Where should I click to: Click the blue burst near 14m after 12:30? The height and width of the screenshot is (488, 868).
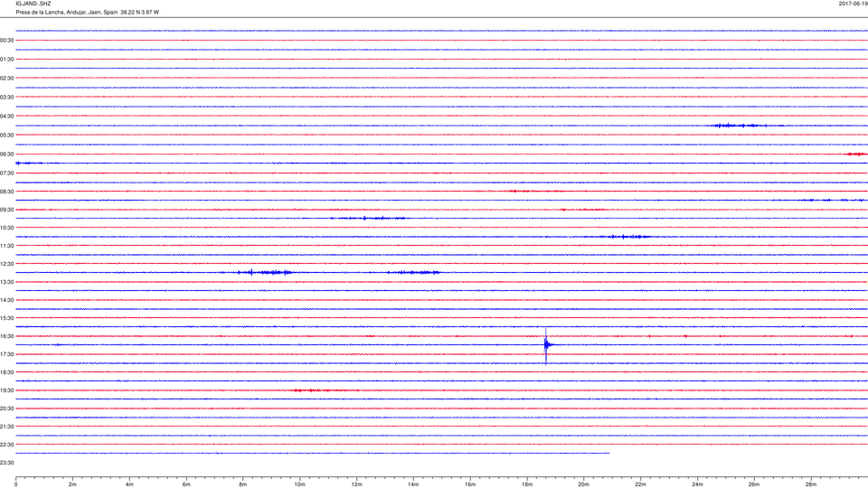point(413,272)
